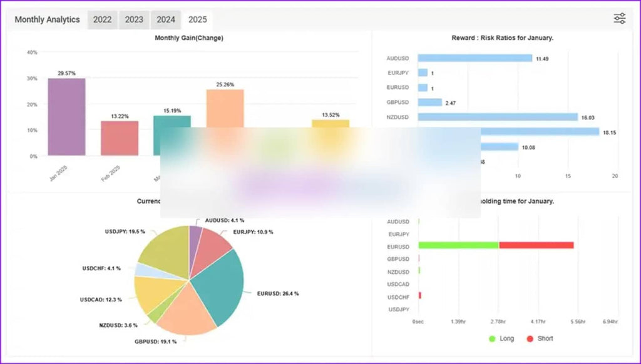
Task: Open the 2025 analytics tab
Action: point(197,19)
